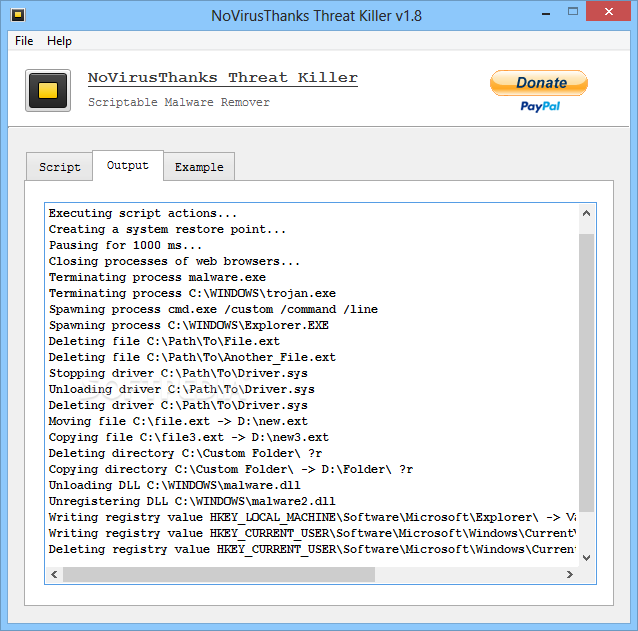Maximize the Threat Killer window
This screenshot has width=638, height=631.
pos(572,12)
